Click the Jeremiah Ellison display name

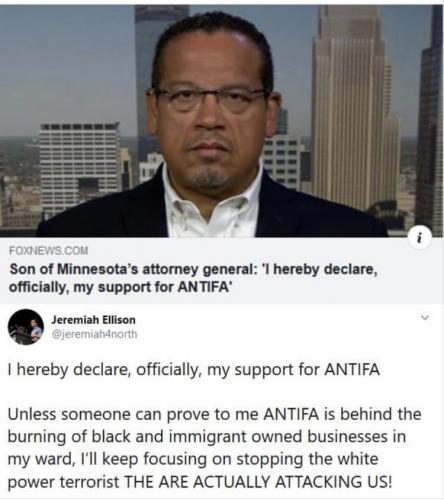click(93, 320)
